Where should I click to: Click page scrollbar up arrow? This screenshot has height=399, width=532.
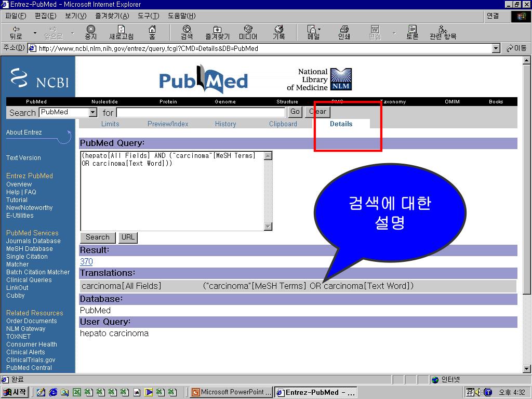click(527, 60)
